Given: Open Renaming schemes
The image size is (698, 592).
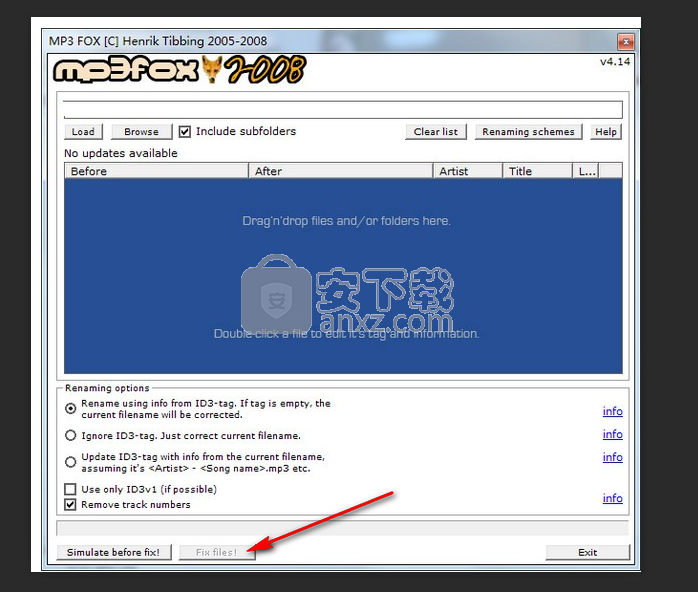Looking at the screenshot, I should (528, 132).
